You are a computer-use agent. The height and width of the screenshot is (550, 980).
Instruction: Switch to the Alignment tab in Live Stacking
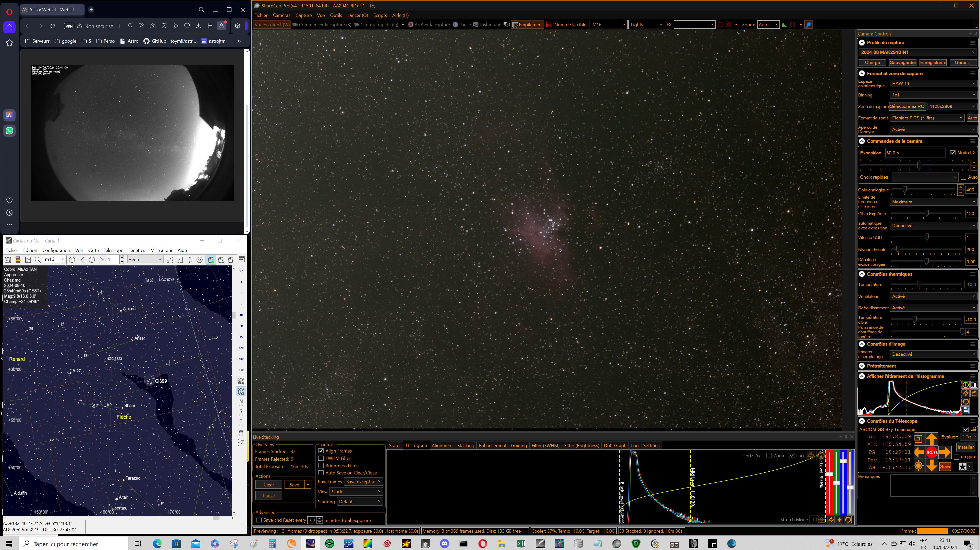pos(442,445)
